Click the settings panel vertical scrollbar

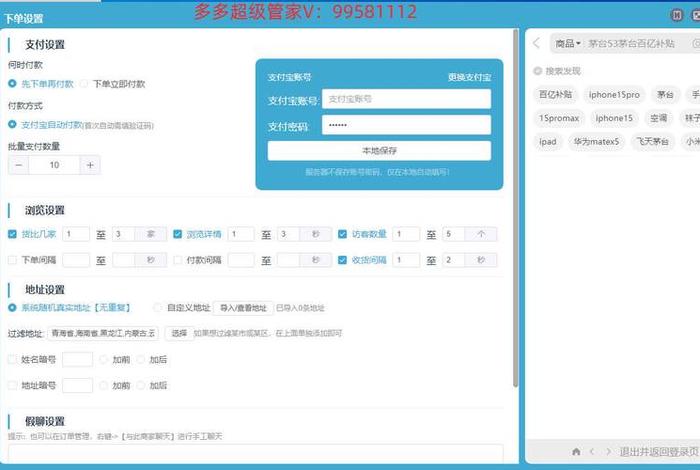coord(516,208)
